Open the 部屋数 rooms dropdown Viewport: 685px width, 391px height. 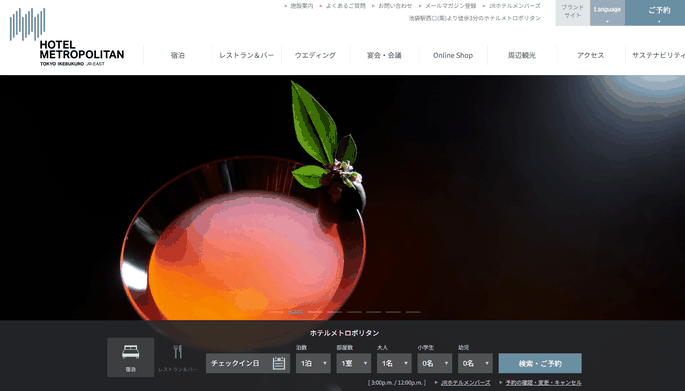(x=354, y=363)
